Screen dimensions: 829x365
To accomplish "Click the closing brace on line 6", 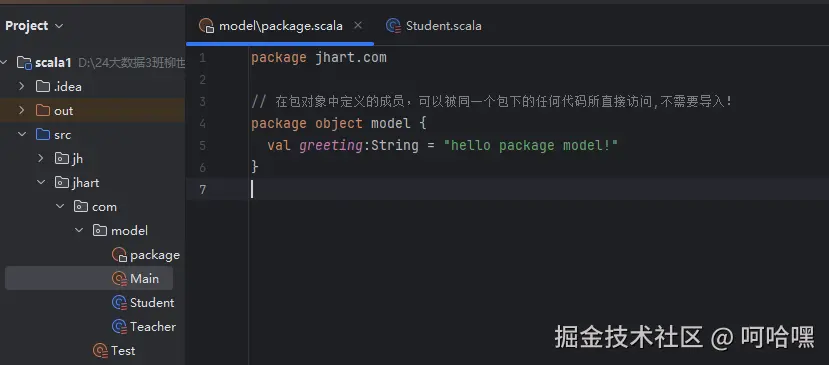I will click(255, 167).
